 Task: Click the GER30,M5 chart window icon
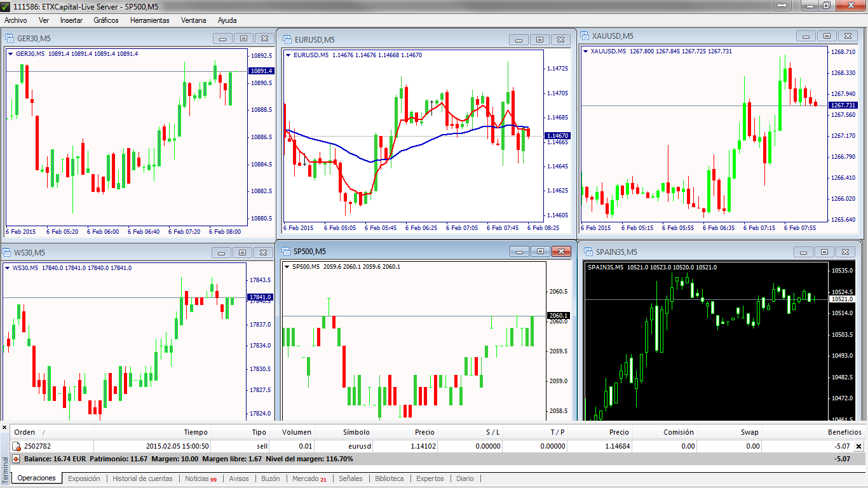10,38
